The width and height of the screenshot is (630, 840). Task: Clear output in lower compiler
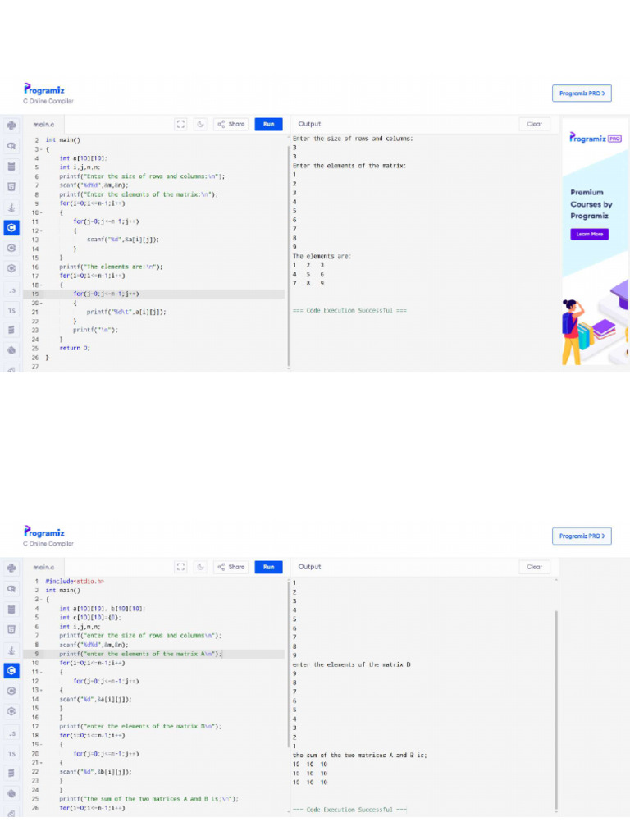point(535,567)
